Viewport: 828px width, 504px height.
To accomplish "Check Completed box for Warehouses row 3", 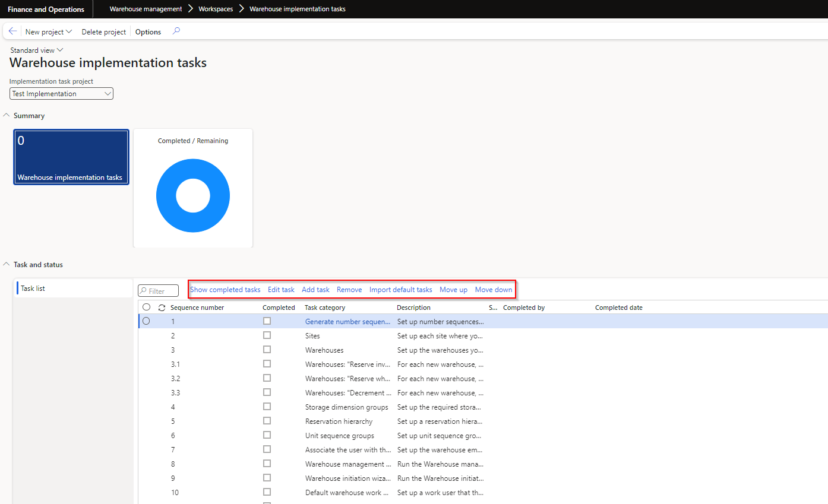I will click(267, 350).
